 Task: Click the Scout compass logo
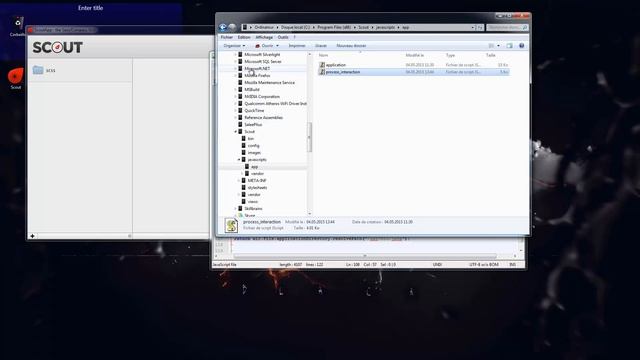click(58, 47)
